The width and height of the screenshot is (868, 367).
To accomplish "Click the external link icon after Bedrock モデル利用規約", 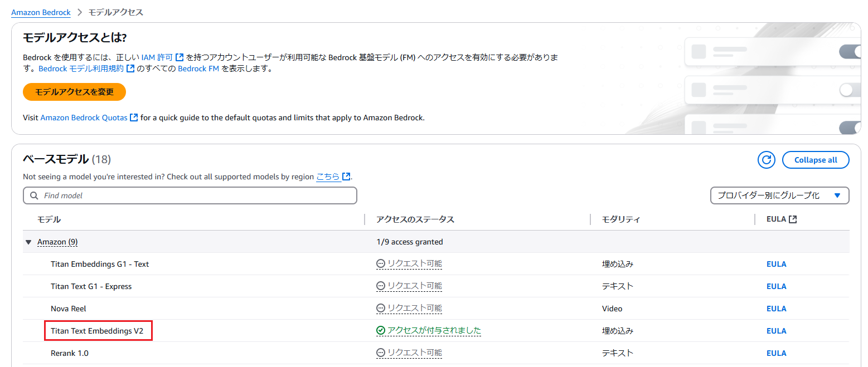I will pyautogui.click(x=130, y=69).
